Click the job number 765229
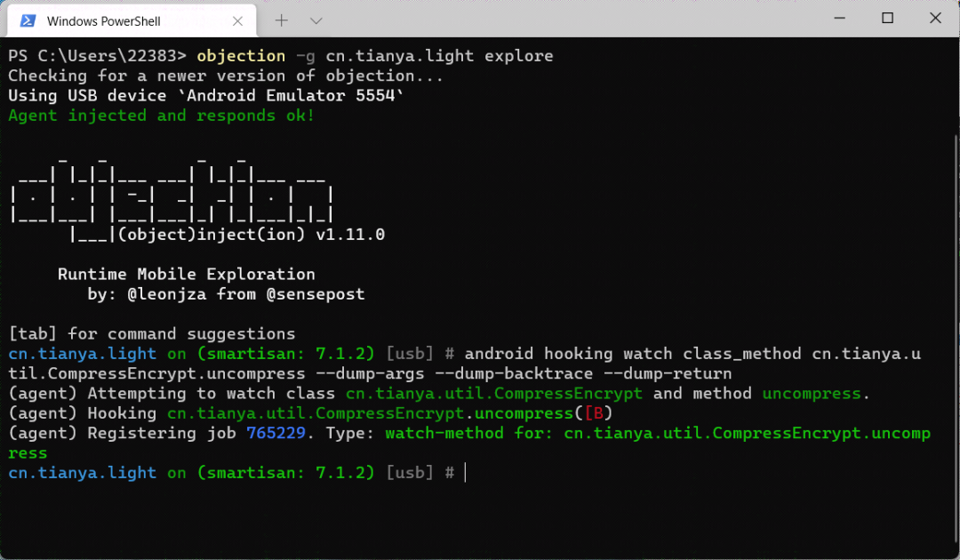Image resolution: width=960 pixels, height=560 pixels. tap(276, 433)
